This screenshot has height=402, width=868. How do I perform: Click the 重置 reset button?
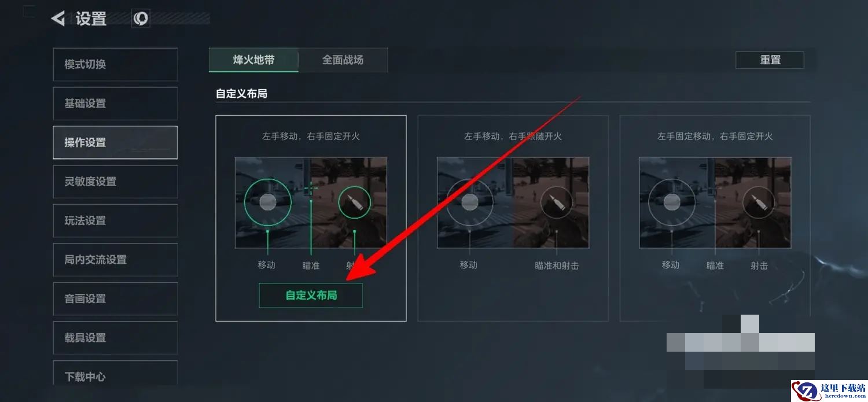(770, 60)
